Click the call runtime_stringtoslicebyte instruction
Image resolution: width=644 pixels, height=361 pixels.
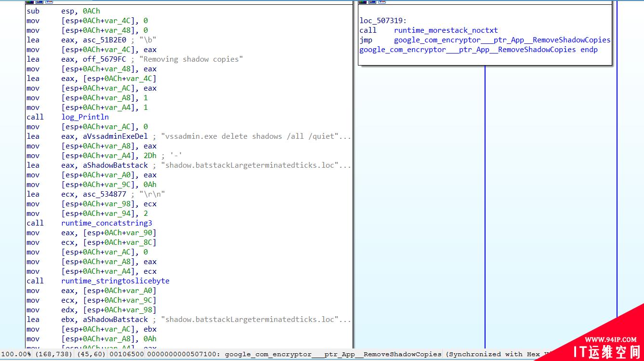click(x=98, y=281)
